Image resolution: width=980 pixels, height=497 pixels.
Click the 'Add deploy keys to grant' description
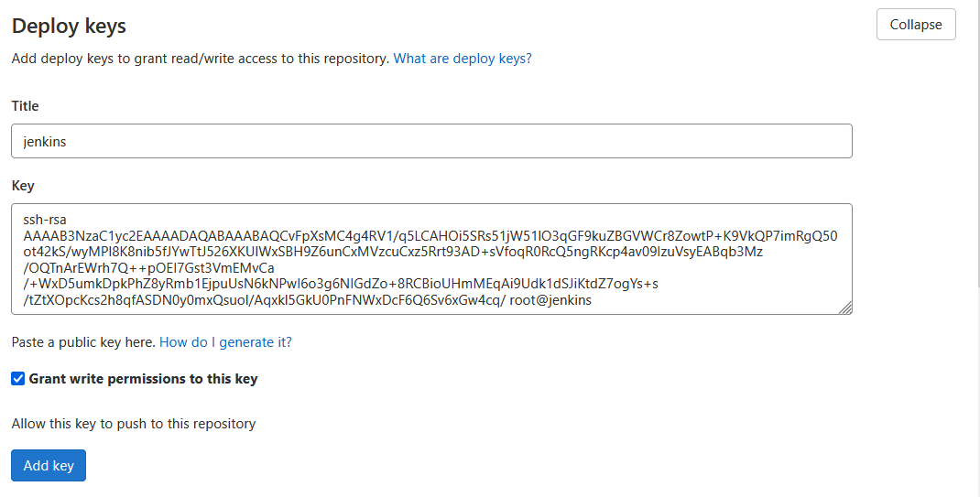pyautogui.click(x=201, y=59)
